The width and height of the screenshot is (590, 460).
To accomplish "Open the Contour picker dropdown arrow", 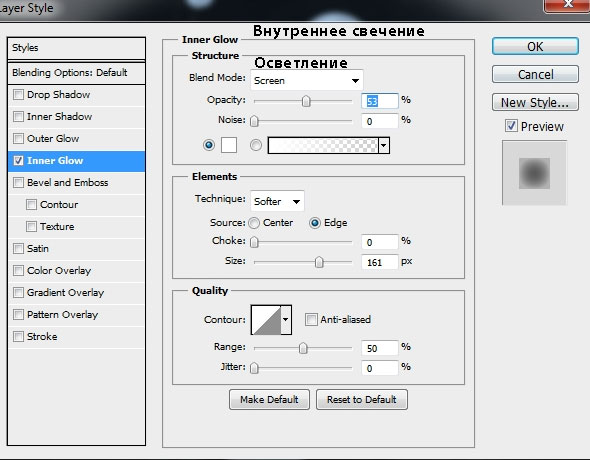I will coord(286,320).
